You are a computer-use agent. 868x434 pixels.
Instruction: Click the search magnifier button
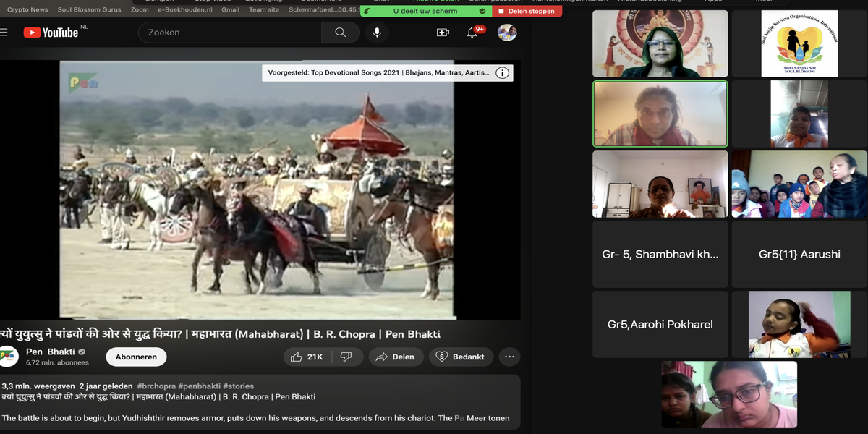click(341, 33)
